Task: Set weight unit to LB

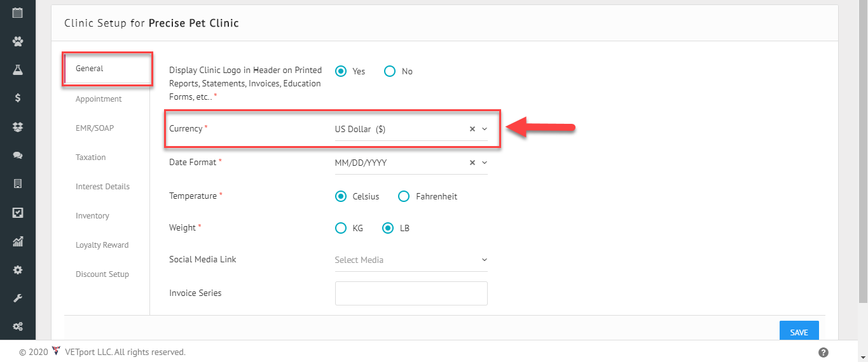Action: (x=388, y=228)
